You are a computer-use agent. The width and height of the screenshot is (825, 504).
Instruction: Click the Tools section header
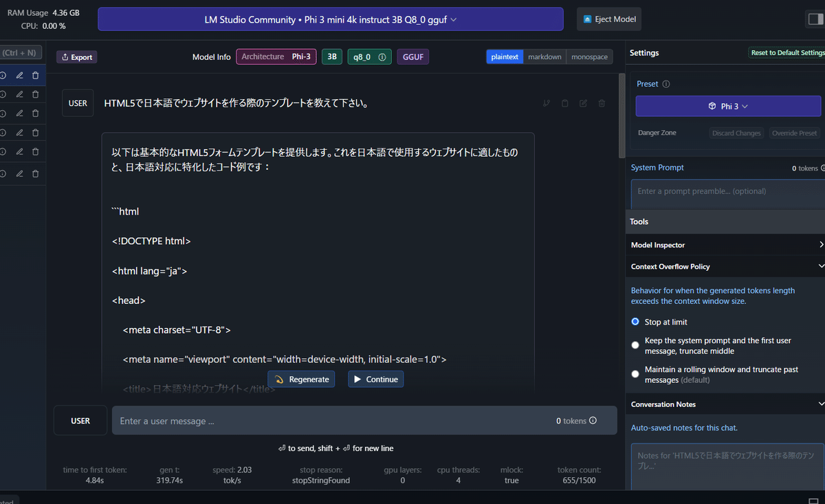click(725, 221)
